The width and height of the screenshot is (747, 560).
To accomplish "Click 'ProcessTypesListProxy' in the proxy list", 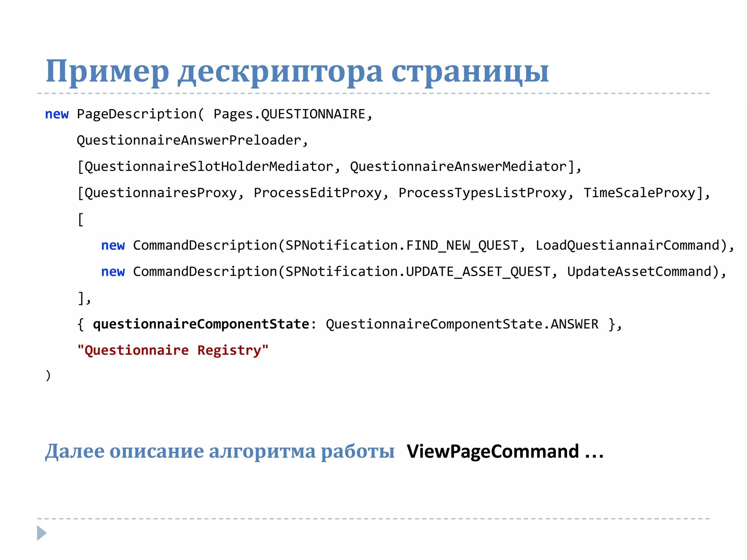I will point(483,193).
